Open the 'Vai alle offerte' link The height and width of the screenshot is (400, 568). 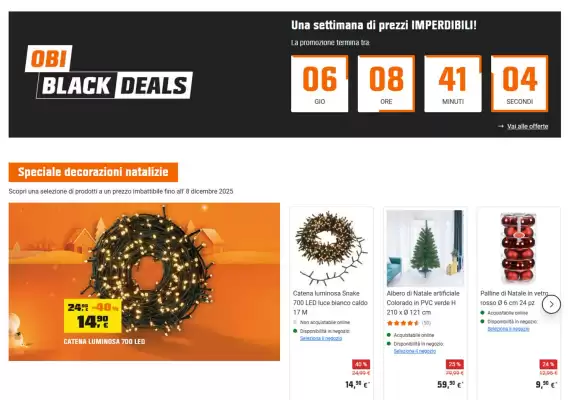(x=527, y=126)
